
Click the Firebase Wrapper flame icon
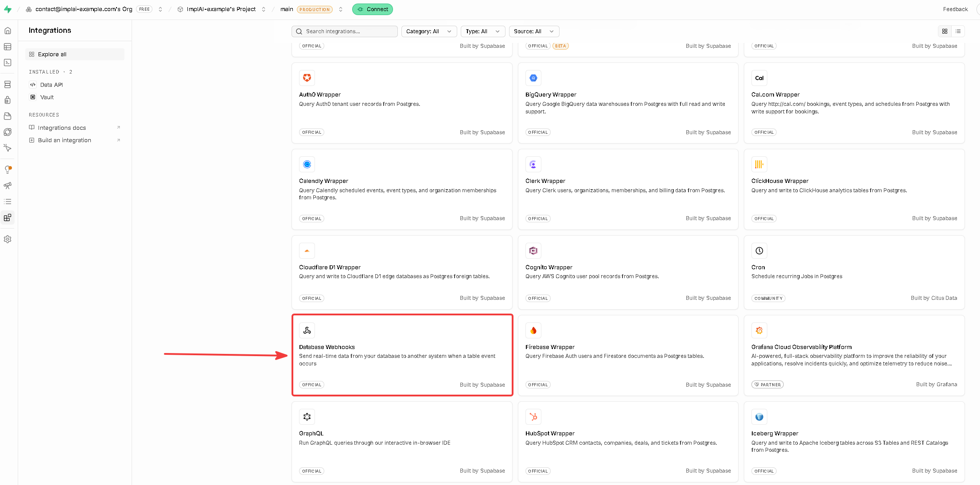[x=533, y=330]
